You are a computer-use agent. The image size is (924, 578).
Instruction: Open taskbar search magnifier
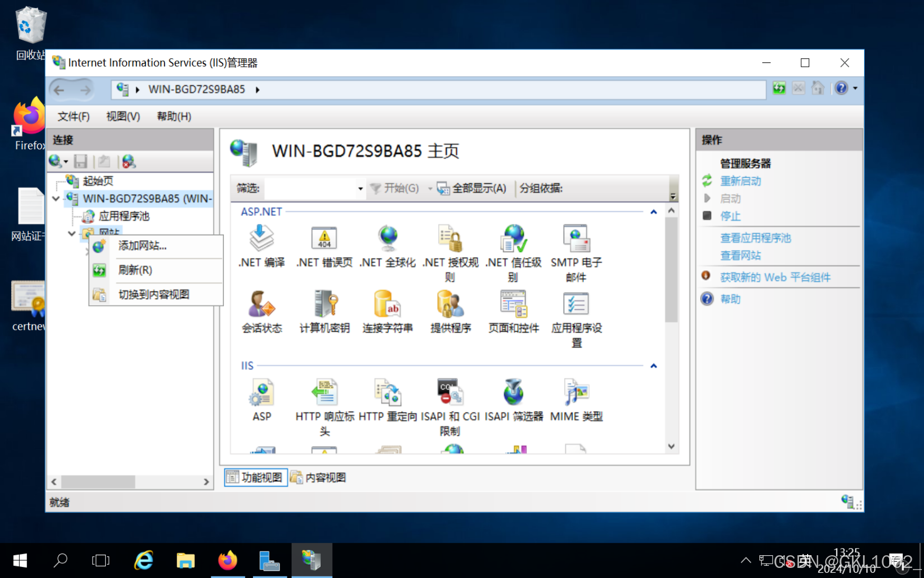60,561
